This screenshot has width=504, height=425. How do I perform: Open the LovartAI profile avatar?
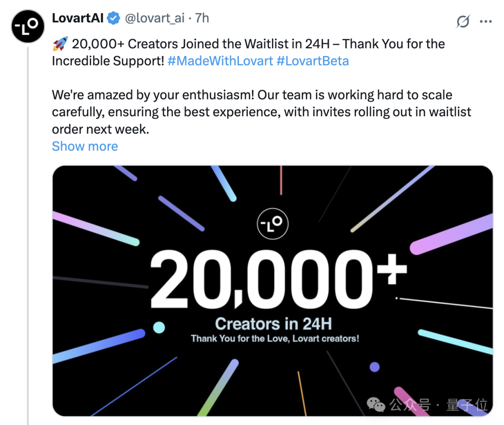[x=28, y=26]
